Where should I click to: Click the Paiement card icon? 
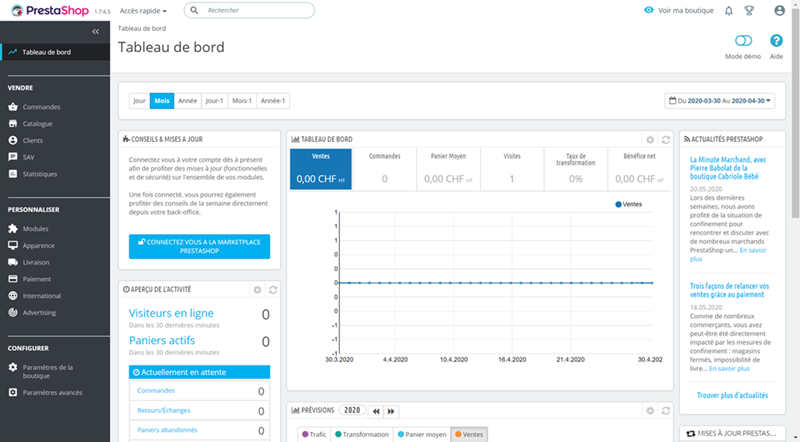point(13,279)
